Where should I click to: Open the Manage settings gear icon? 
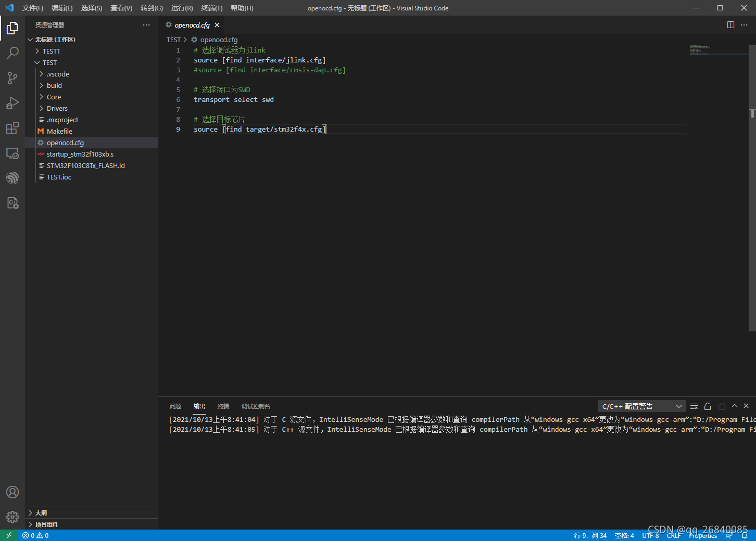tap(12, 517)
